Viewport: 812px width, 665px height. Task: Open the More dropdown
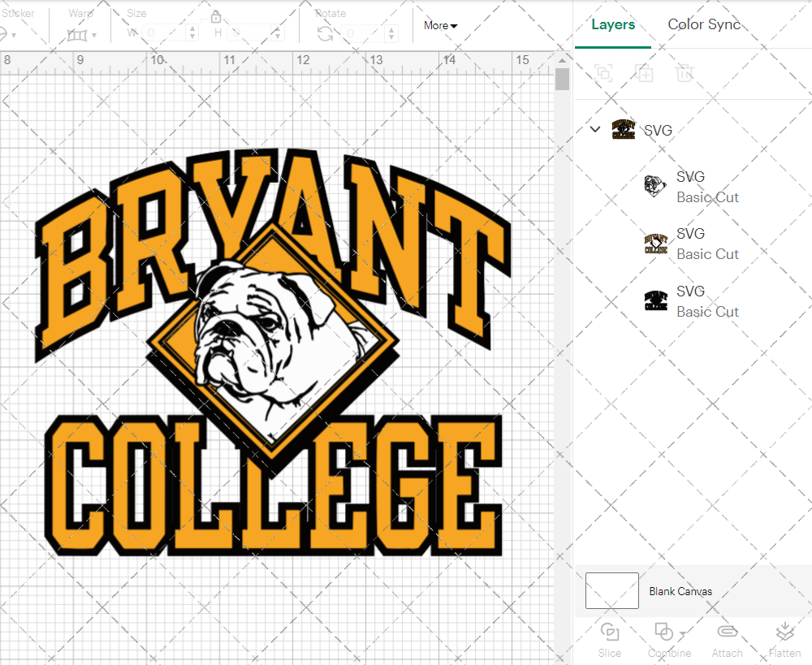coord(440,25)
